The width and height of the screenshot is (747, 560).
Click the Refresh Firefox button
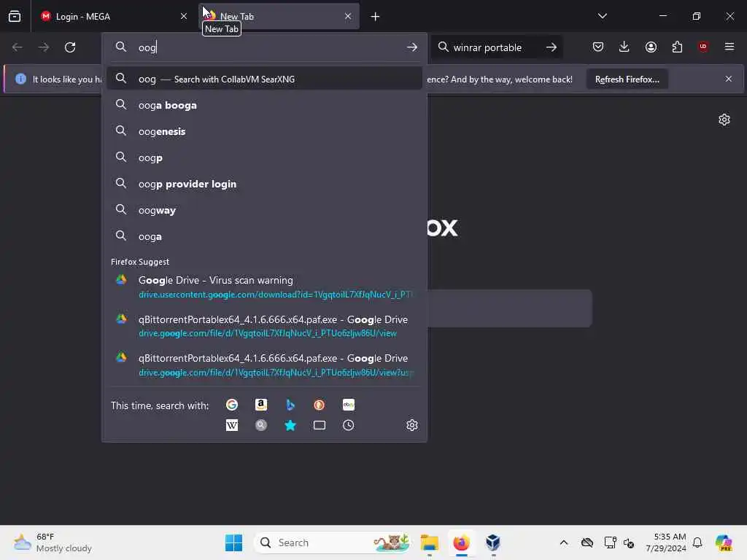[x=627, y=79]
